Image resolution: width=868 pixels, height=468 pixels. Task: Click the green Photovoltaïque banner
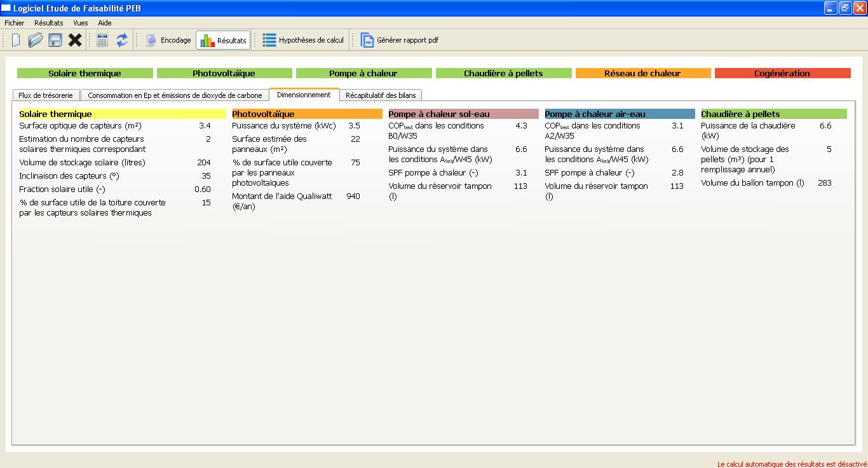224,73
